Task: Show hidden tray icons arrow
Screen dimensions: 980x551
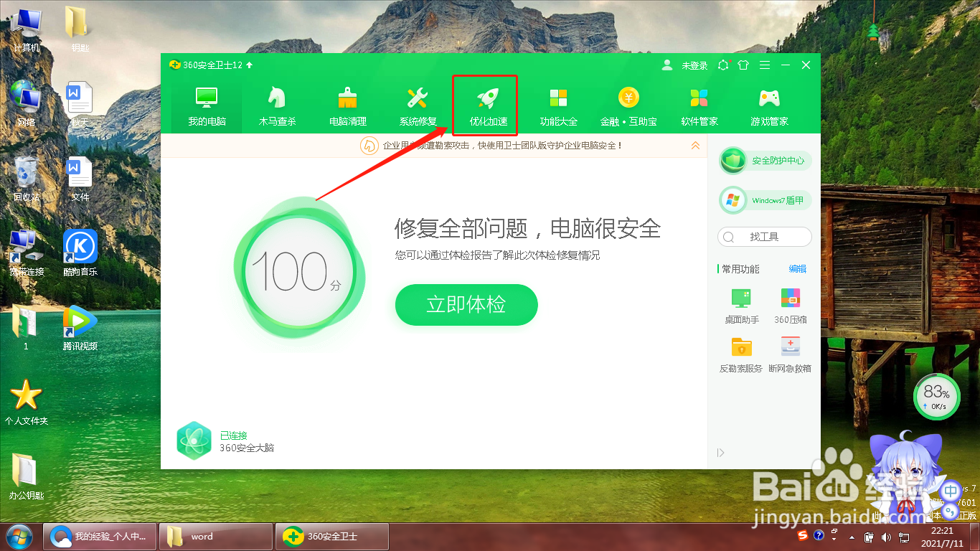Action: [x=852, y=537]
